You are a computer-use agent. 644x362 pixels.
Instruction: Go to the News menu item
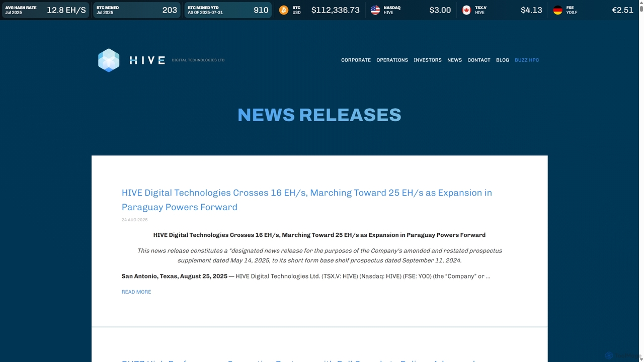pyautogui.click(x=454, y=60)
